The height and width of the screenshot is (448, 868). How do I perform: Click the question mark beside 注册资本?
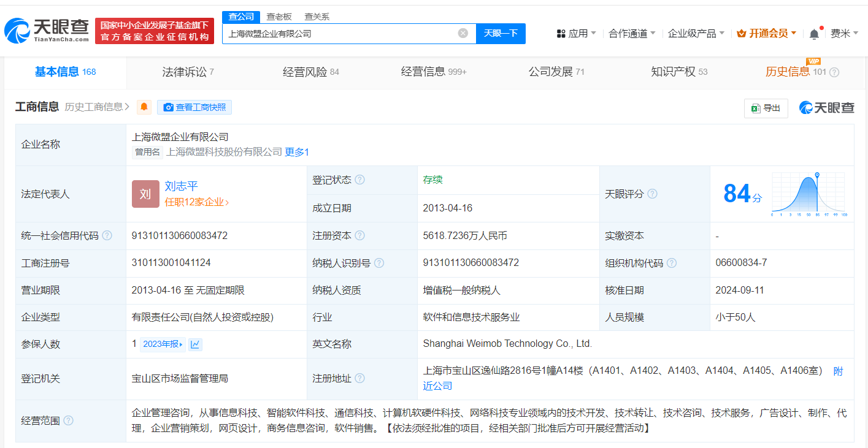click(x=361, y=235)
